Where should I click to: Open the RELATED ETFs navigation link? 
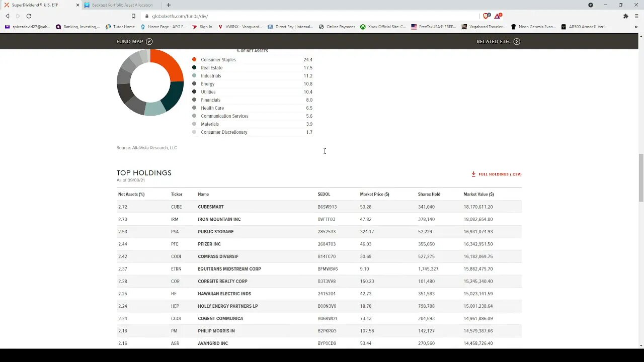(498, 42)
